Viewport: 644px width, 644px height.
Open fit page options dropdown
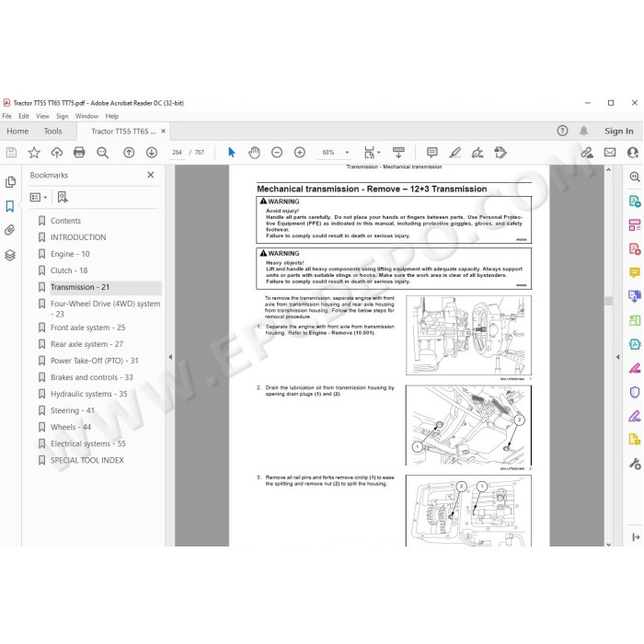(x=372, y=153)
